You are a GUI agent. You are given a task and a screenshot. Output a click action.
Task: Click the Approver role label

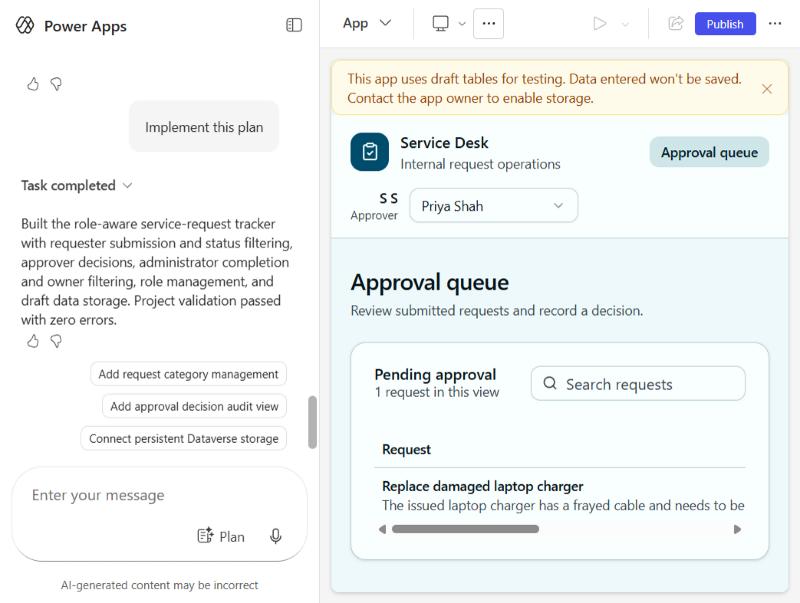coord(374,215)
